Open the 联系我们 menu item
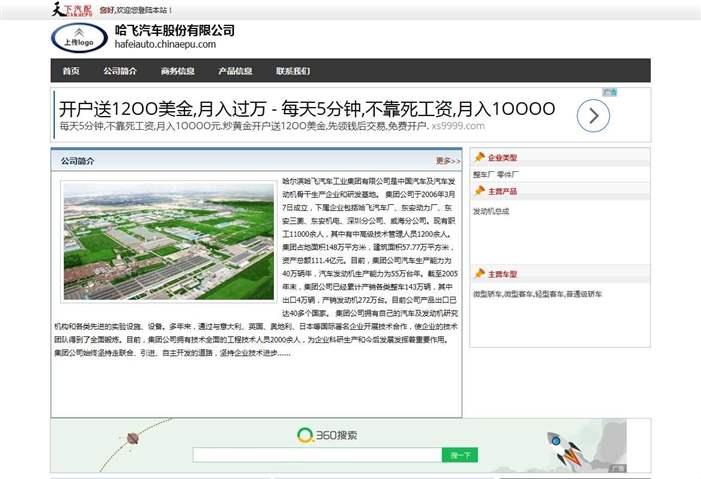 pyautogui.click(x=293, y=71)
